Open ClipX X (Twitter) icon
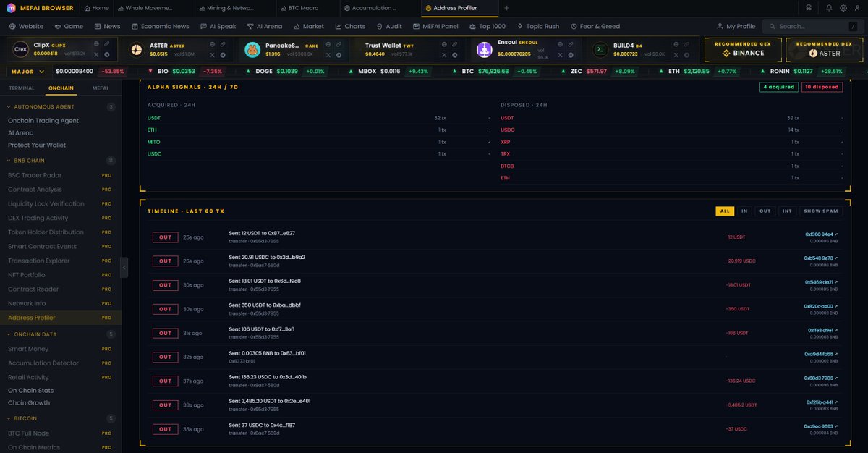The width and height of the screenshot is (868, 453). [96, 54]
